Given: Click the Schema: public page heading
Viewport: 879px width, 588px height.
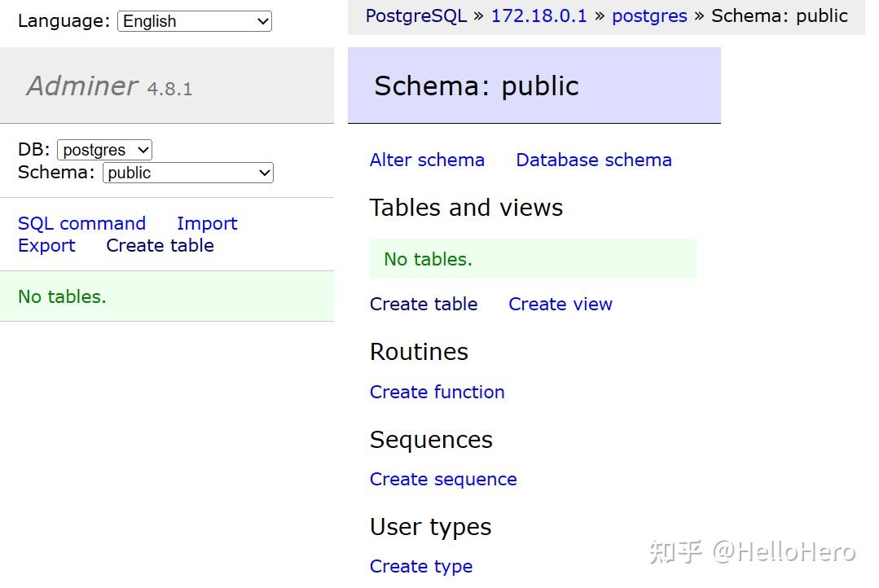Looking at the screenshot, I should [477, 86].
